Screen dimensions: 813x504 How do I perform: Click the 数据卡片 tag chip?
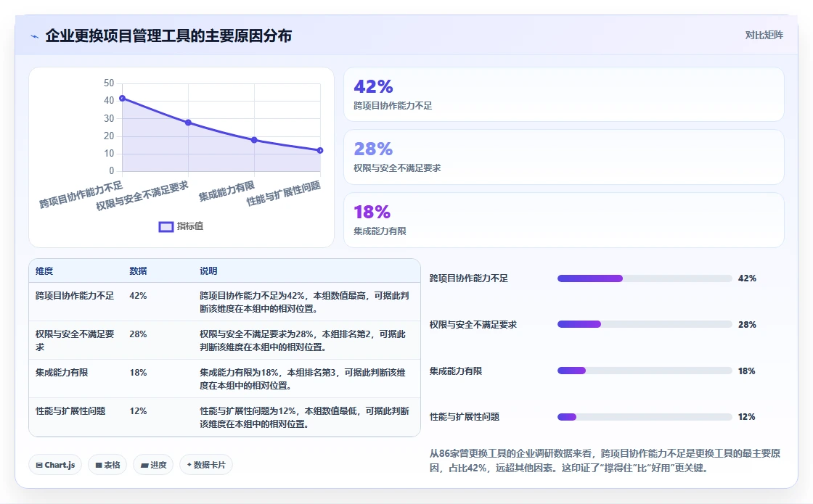pyautogui.click(x=206, y=465)
